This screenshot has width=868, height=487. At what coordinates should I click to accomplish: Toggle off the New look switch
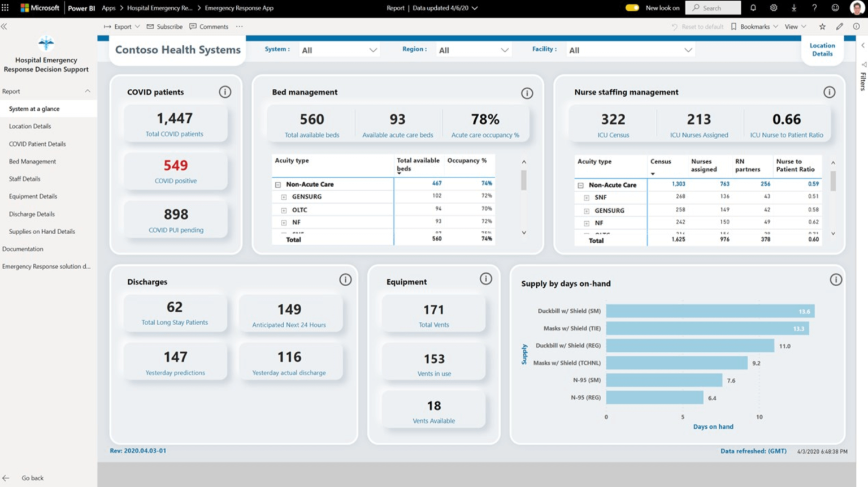point(632,7)
